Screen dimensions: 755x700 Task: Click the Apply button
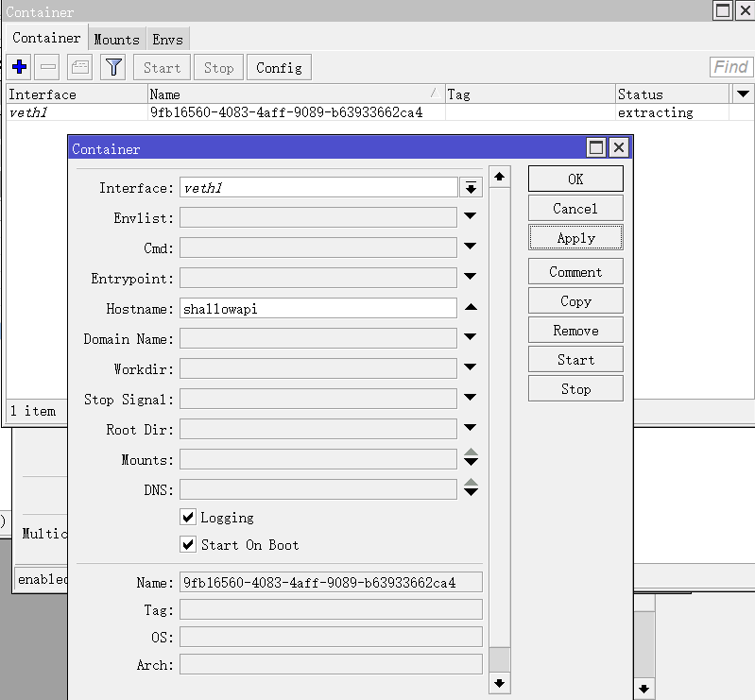pyautogui.click(x=575, y=237)
